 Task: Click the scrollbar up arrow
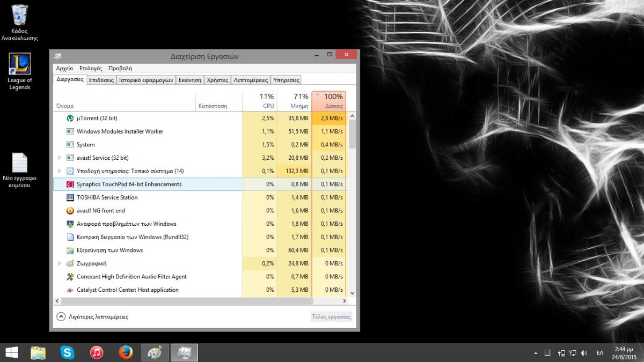353,115
